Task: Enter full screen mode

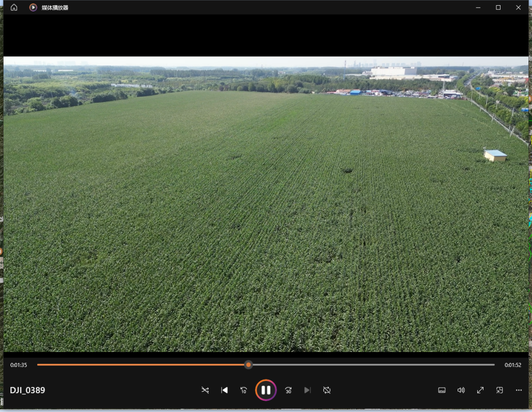Action: click(x=480, y=390)
